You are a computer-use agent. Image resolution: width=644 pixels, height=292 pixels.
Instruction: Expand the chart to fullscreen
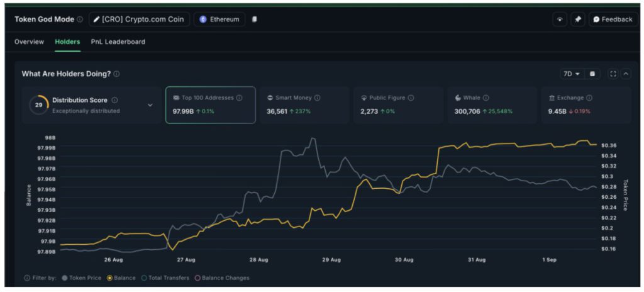point(613,74)
